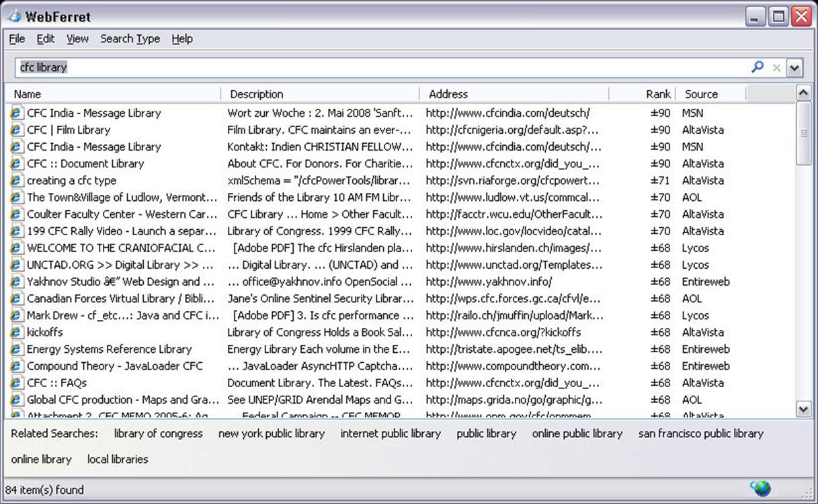The image size is (818, 504).
Task: Open the View menu
Action: [77, 38]
